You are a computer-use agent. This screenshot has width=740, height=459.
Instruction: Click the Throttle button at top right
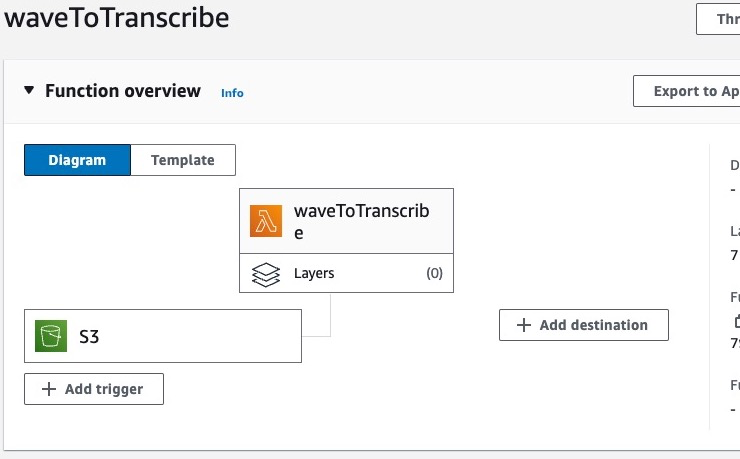(718, 19)
